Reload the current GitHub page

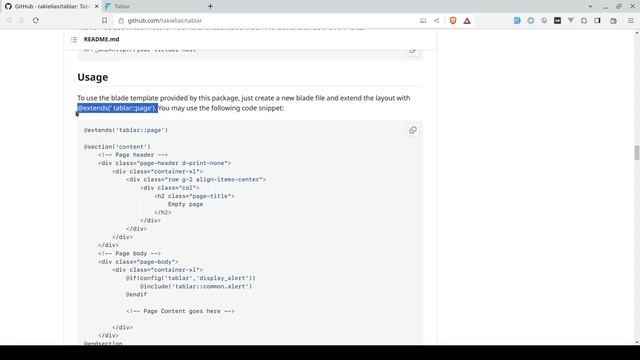36,20
